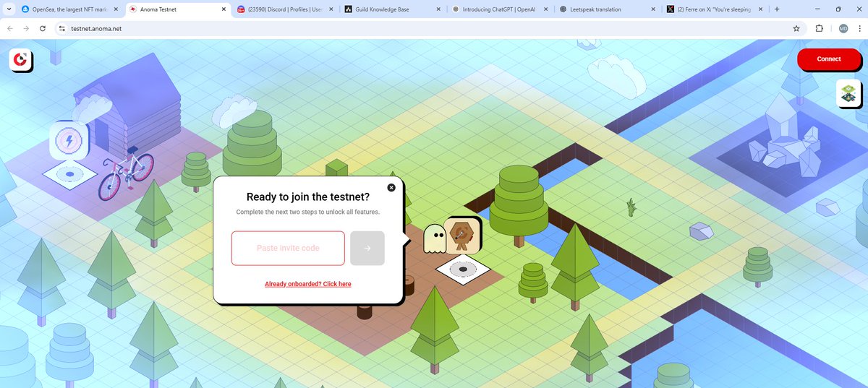This screenshot has height=388, width=868.
Task: Open the Guild Knowledge Base tab
Action: coord(391,9)
